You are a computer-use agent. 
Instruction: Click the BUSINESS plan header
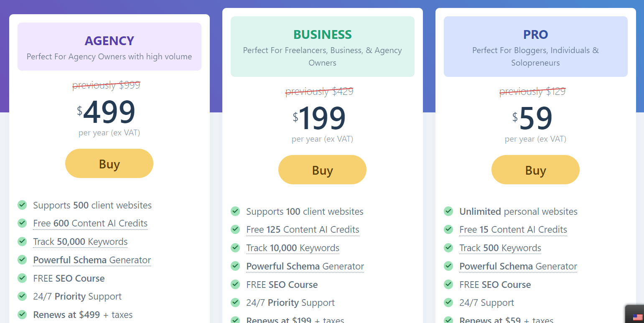pos(322,34)
